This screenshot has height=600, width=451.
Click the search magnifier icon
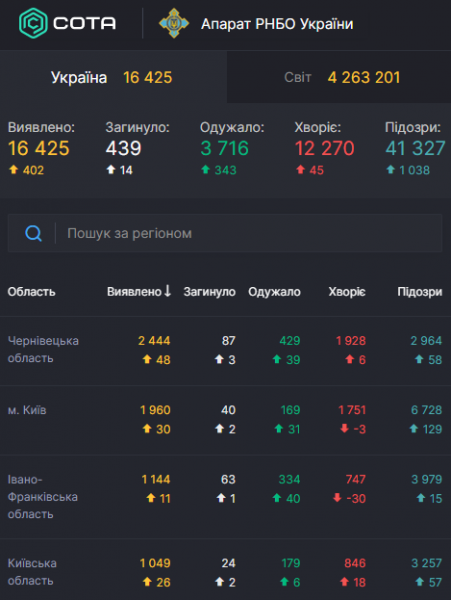point(34,233)
